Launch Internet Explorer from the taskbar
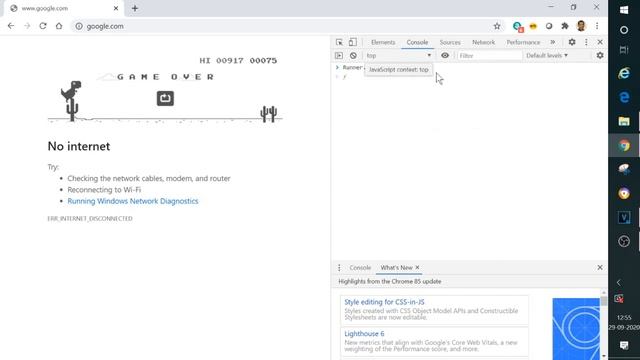640x360 pixels. (x=624, y=73)
